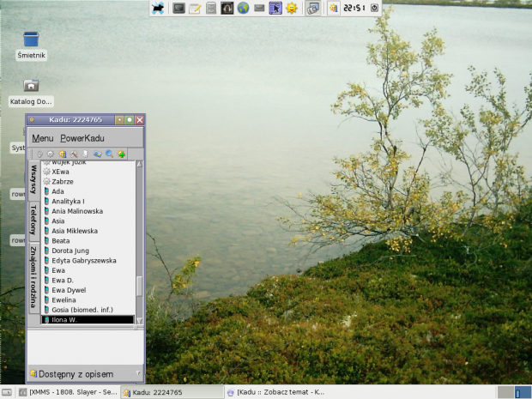This screenshot has height=399, width=532.
Task: Select the Zabrze contact
Action: tap(88, 182)
